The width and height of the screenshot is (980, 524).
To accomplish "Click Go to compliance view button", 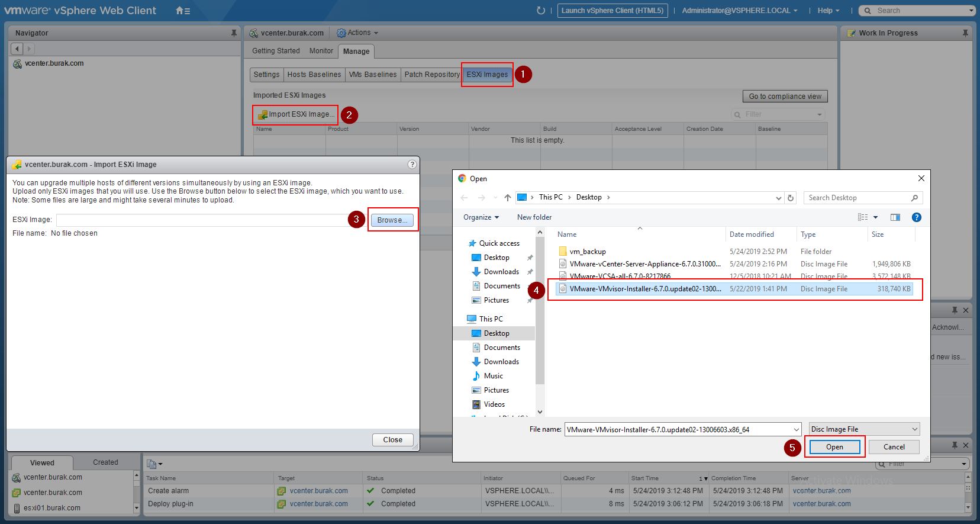I will click(785, 97).
